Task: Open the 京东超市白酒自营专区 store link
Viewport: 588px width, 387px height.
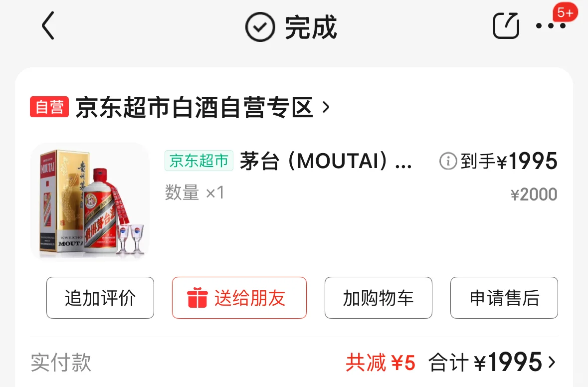Action: point(194,107)
